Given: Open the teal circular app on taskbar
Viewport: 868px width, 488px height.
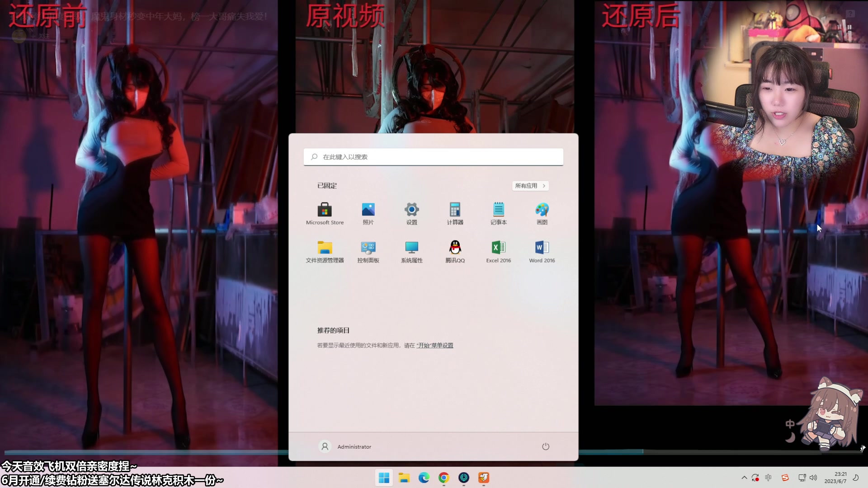Looking at the screenshot, I should pyautogui.click(x=463, y=478).
